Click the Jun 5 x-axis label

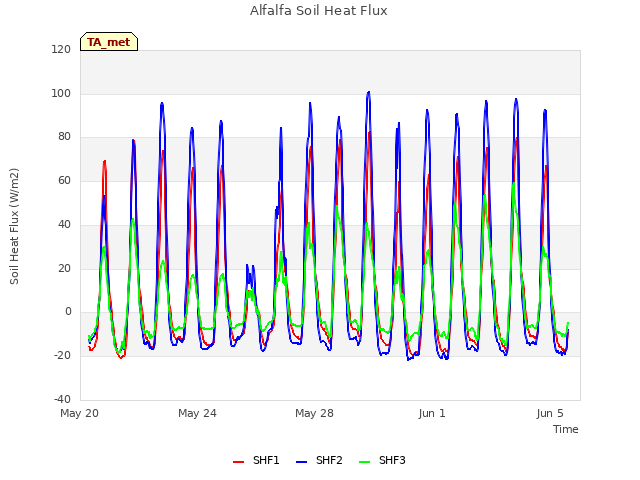pyautogui.click(x=550, y=413)
